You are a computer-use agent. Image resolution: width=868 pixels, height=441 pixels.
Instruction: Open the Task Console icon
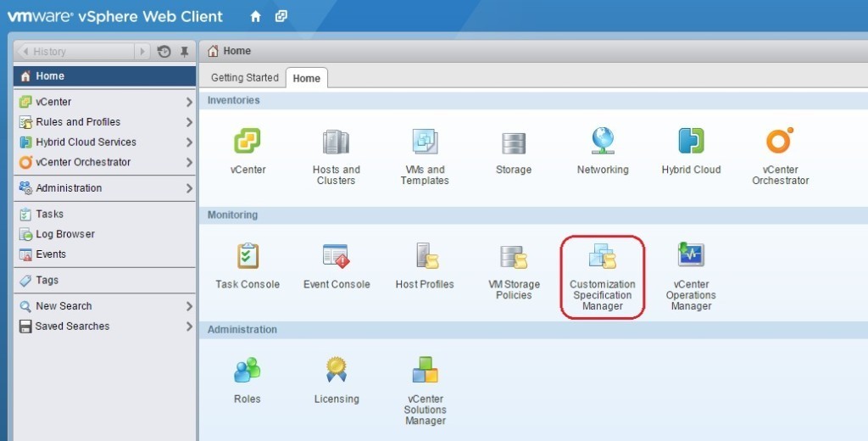[x=248, y=255]
